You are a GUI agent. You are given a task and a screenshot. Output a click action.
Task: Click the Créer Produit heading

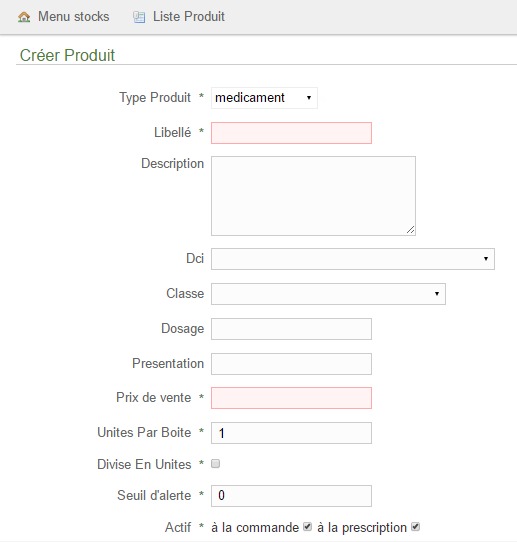tap(67, 55)
